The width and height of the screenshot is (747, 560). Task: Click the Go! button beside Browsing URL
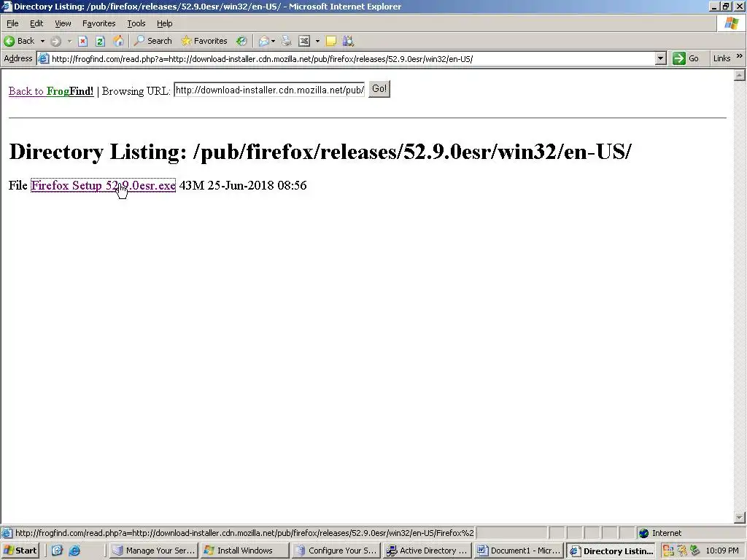coord(379,89)
